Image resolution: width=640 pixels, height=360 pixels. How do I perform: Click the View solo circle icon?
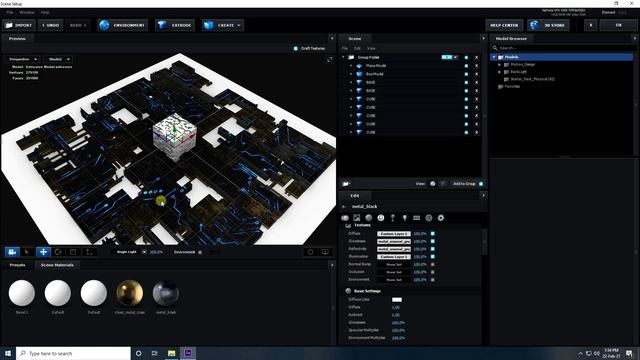[x=433, y=184]
